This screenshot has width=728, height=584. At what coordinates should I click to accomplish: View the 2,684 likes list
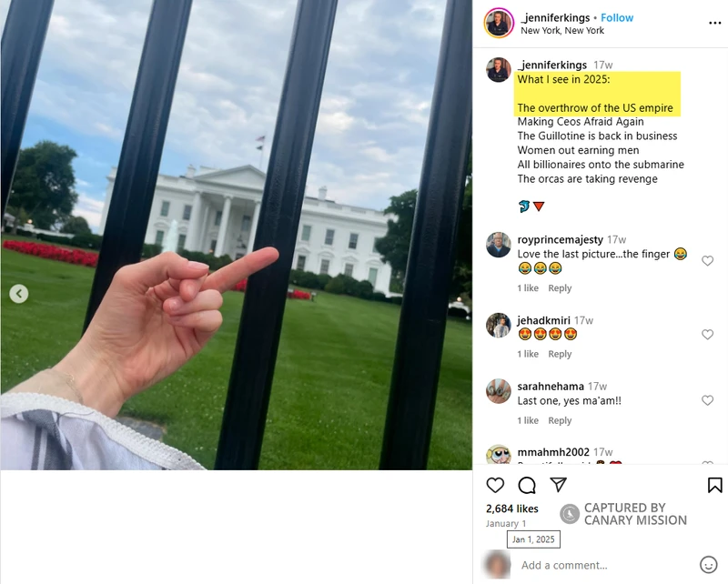(512, 508)
